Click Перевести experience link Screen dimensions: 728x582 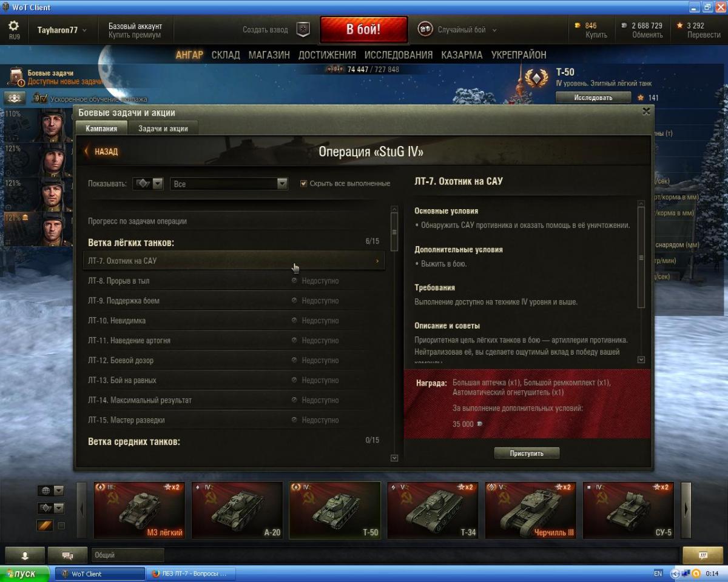[704, 35]
